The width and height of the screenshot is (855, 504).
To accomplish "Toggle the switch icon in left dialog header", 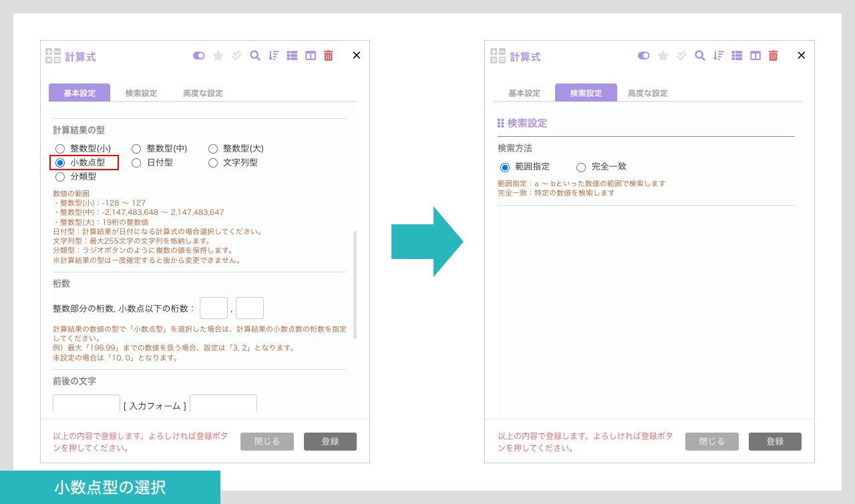I will click(x=199, y=55).
